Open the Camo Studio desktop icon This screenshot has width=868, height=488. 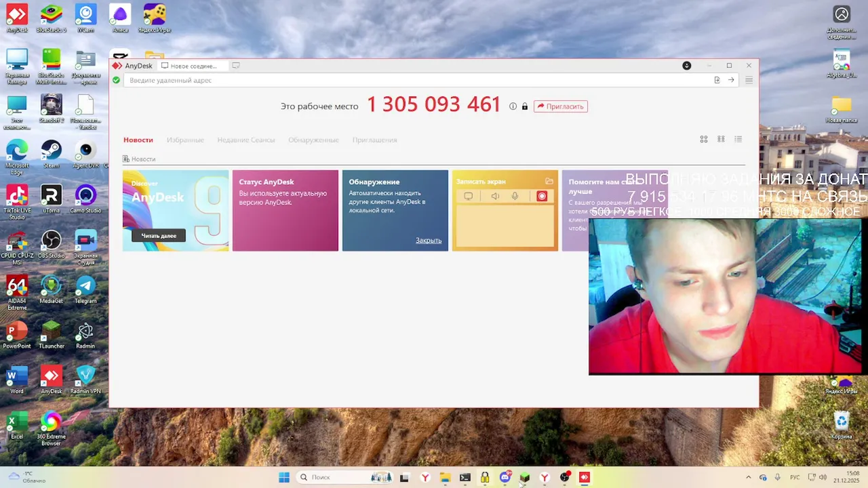85,199
